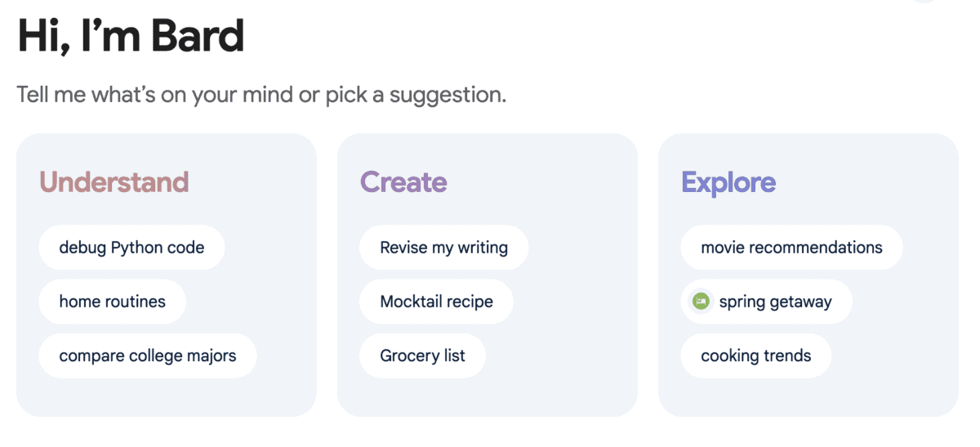Screen dimensions: 980x447
Task: Click the Explore category heading
Action: pos(728,181)
